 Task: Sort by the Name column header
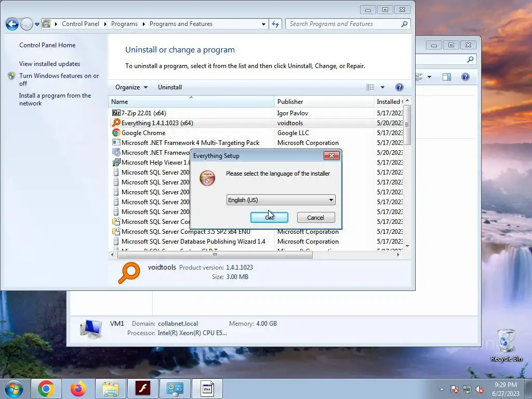(191, 102)
